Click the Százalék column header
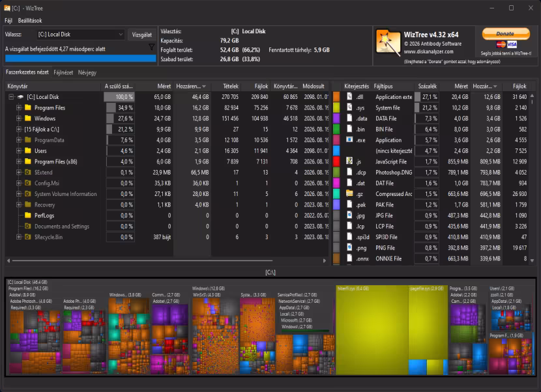 point(427,86)
